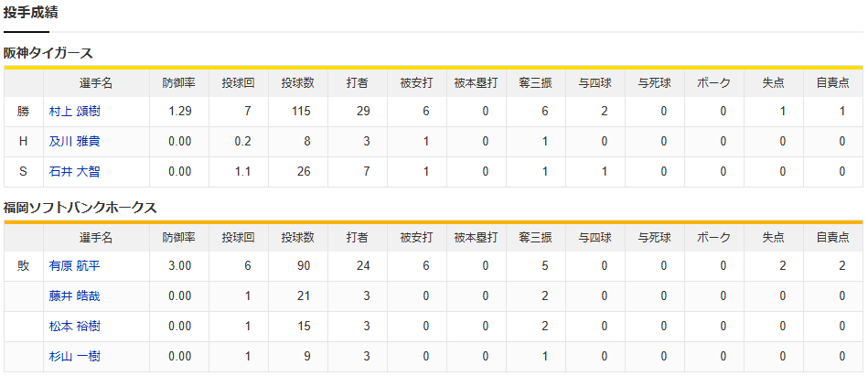Click 防御率 column header in Hanshin table
The height and width of the screenshot is (376, 868).
178,83
